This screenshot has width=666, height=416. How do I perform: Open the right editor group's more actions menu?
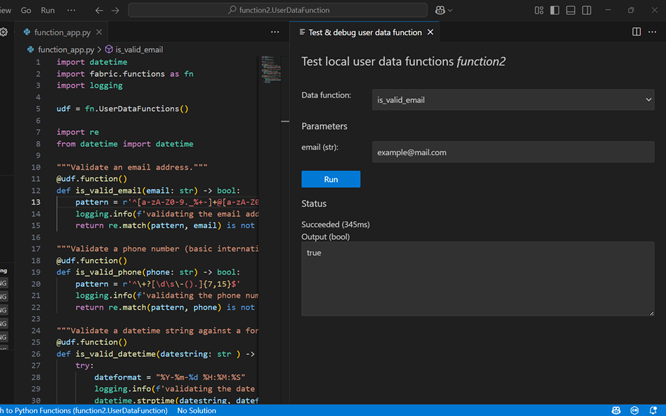[x=652, y=32]
